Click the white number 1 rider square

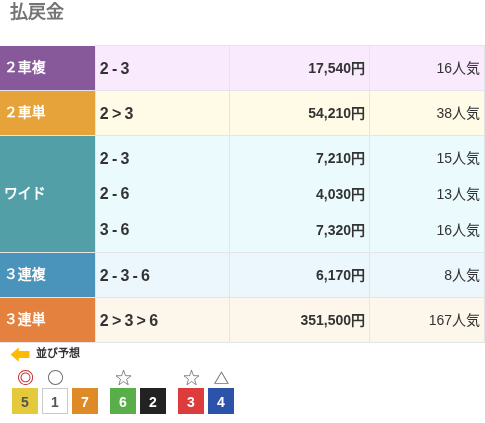coord(55,401)
